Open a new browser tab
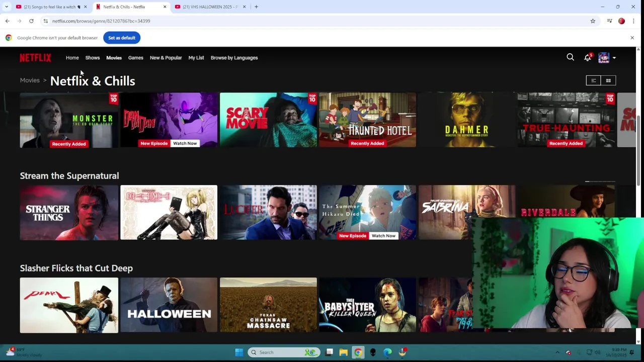Image resolution: width=644 pixels, height=362 pixels. click(256, 7)
